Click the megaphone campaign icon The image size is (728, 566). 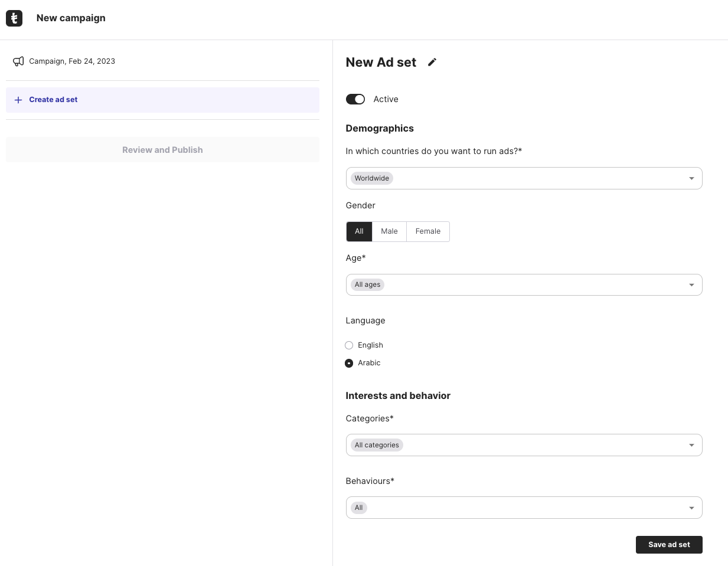(19, 61)
